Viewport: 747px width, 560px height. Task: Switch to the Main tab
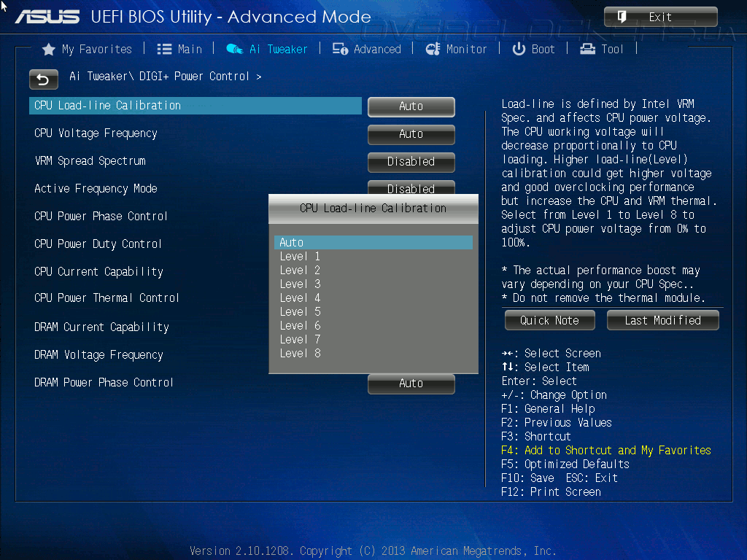[x=179, y=50]
